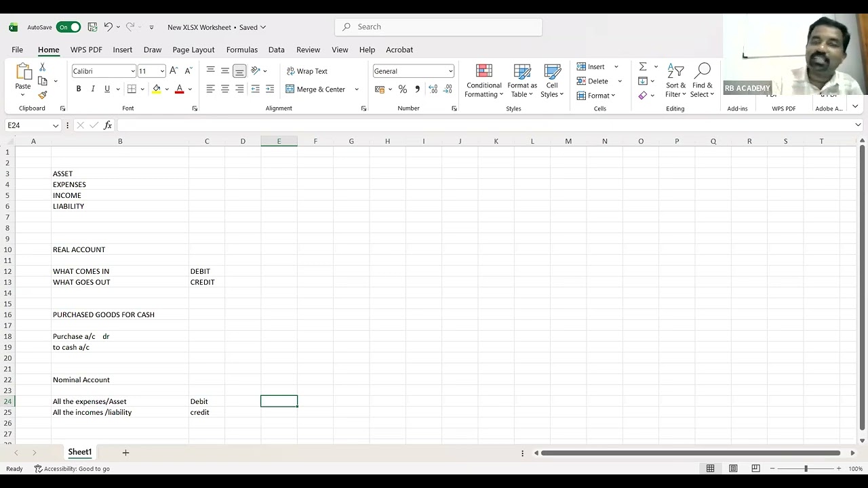Switch to the Data tab

(276, 49)
